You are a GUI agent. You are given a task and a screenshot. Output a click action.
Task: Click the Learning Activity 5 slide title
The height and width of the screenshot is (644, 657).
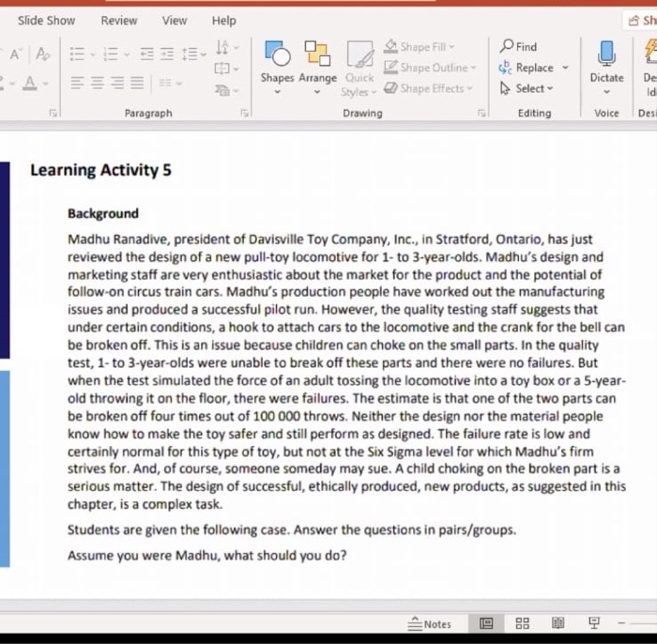101,170
